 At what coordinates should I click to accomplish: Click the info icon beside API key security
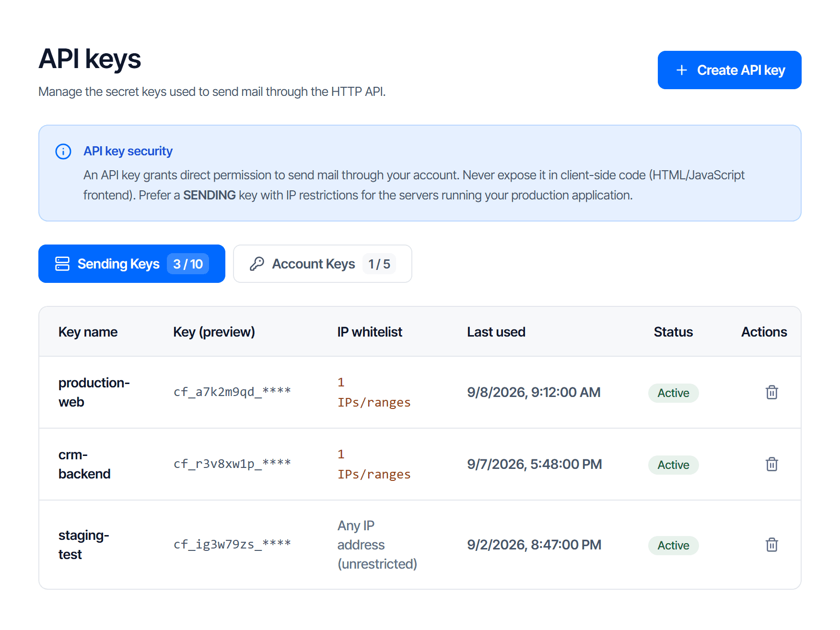click(63, 152)
